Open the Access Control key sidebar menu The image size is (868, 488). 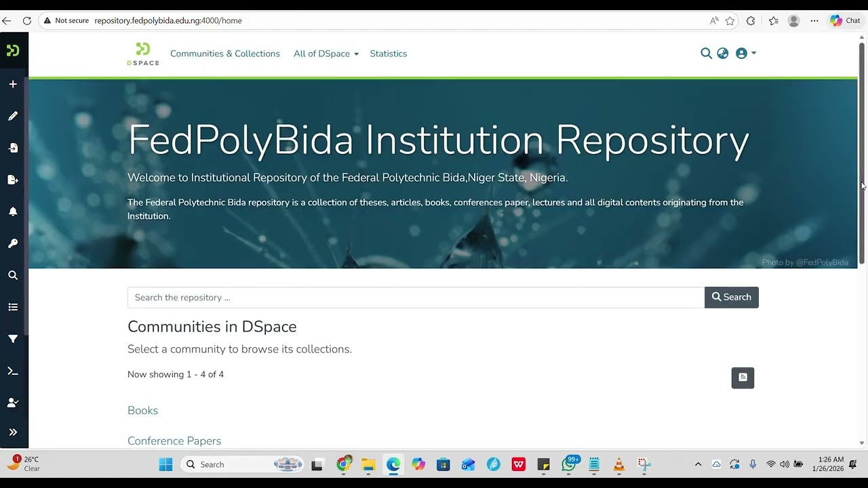click(13, 243)
